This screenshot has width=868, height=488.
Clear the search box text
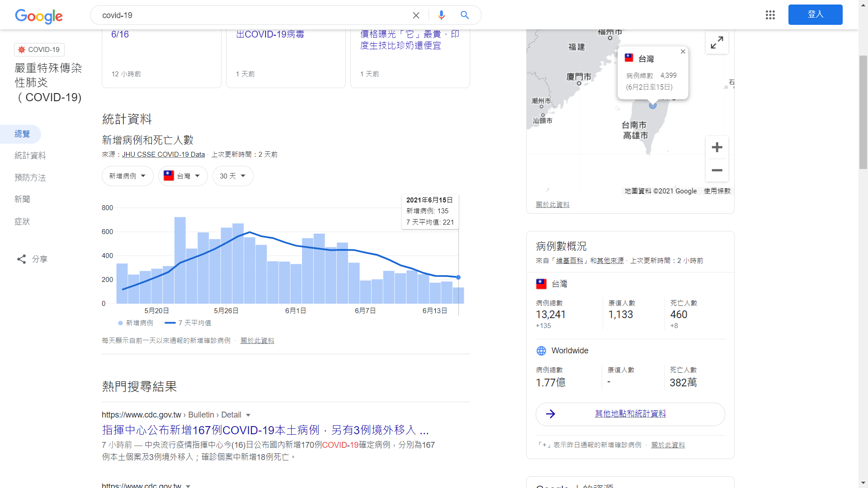click(416, 15)
